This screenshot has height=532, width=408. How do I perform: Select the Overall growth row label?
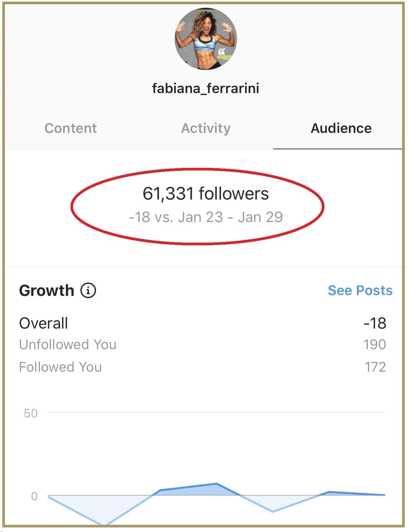(43, 323)
